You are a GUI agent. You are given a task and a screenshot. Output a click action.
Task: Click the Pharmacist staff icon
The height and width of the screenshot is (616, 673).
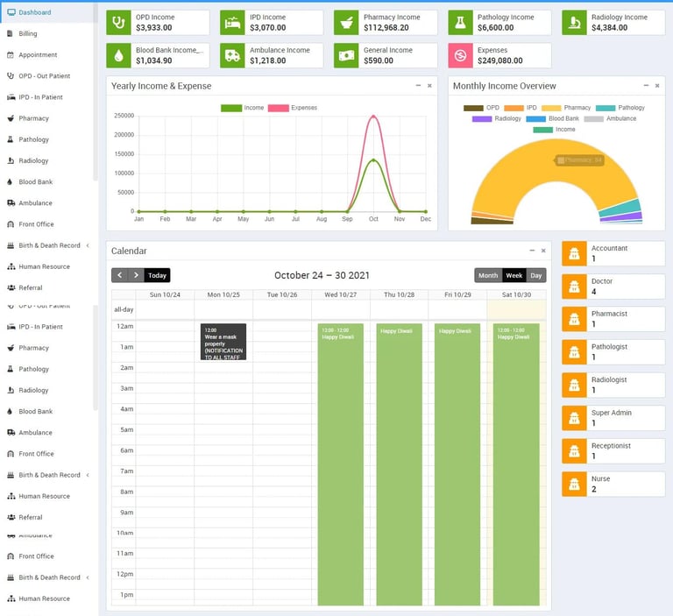pyautogui.click(x=574, y=319)
